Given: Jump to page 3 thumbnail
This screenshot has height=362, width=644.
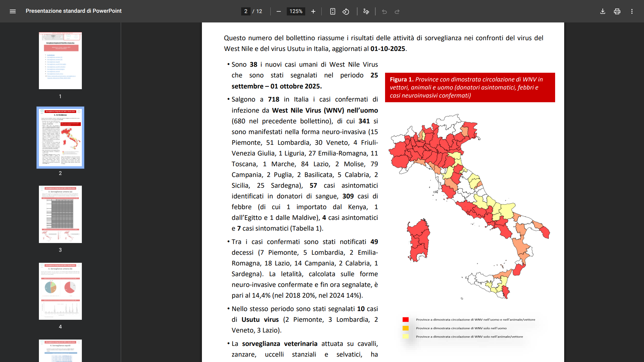Looking at the screenshot, I should pyautogui.click(x=60, y=214).
